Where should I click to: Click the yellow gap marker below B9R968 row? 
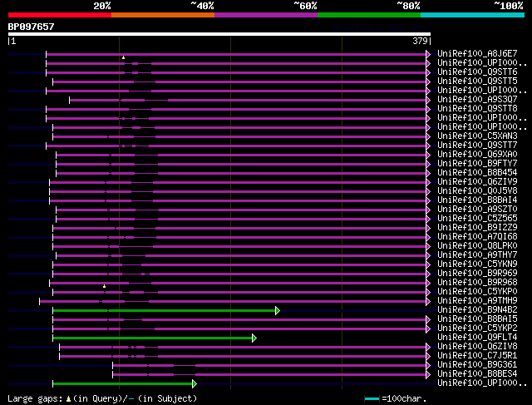click(x=105, y=287)
